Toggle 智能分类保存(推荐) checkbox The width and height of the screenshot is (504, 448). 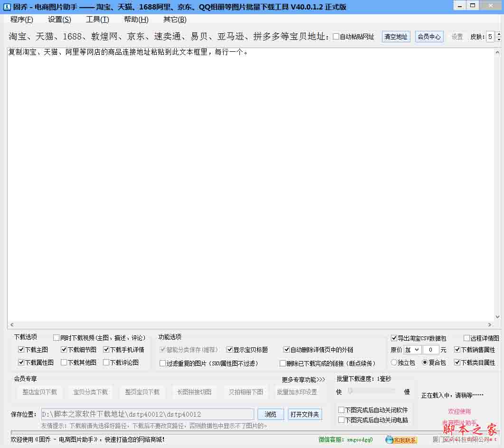[x=162, y=349]
